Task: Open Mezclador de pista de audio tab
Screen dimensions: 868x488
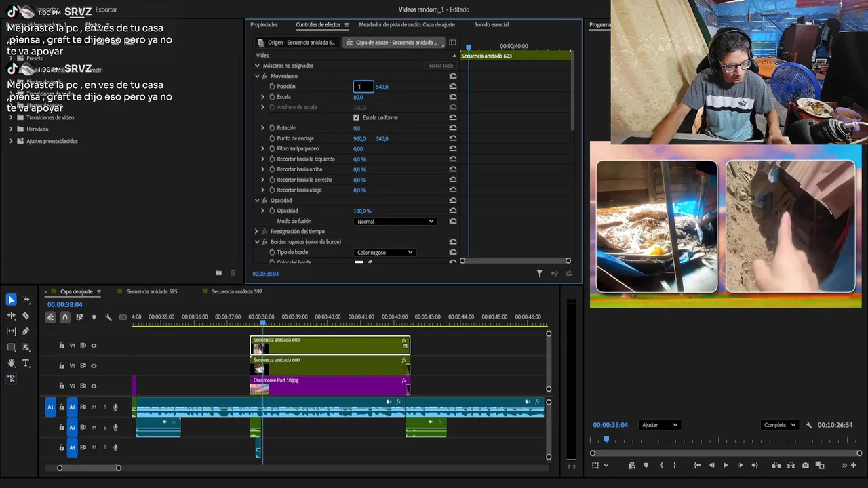Action: click(407, 25)
